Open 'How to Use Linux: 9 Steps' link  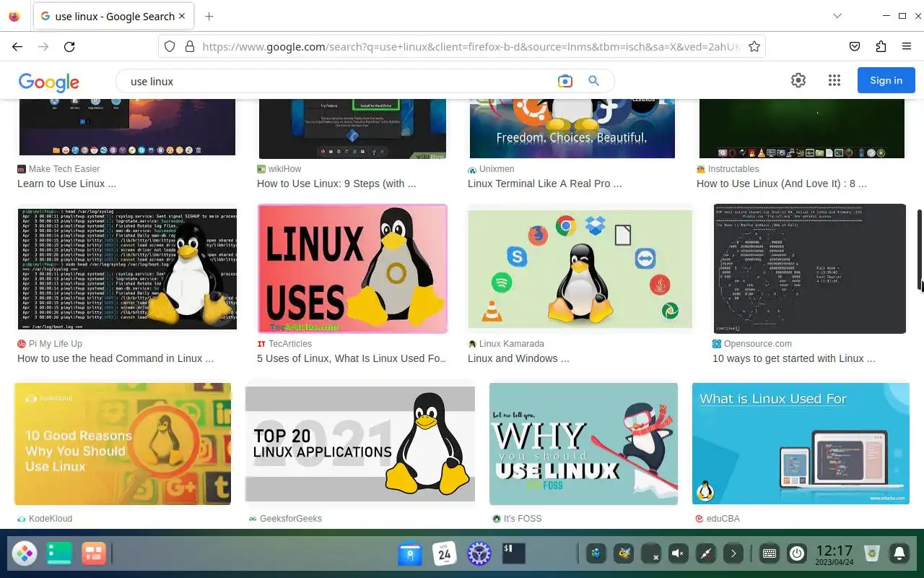tap(336, 184)
